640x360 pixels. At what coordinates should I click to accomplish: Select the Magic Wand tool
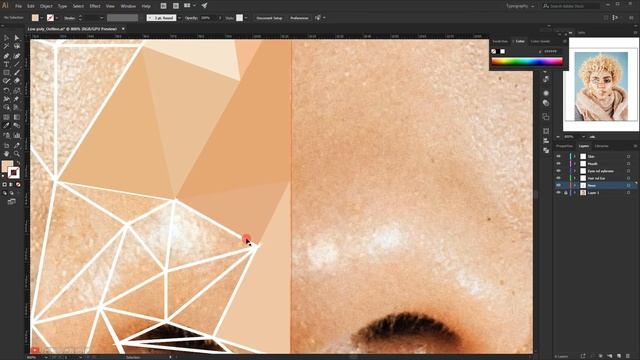7,46
